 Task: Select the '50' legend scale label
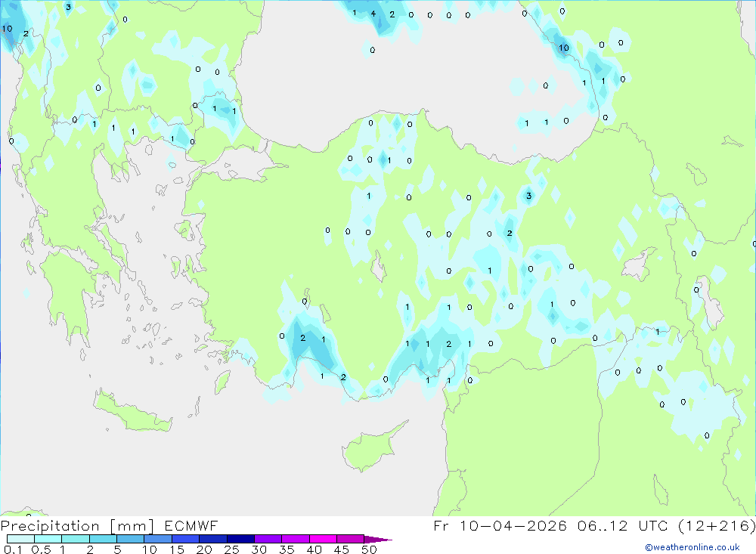coord(369,549)
